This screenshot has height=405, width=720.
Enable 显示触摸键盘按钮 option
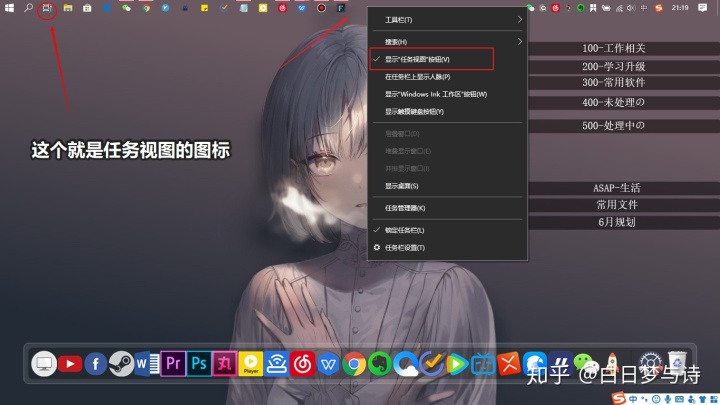click(x=447, y=112)
